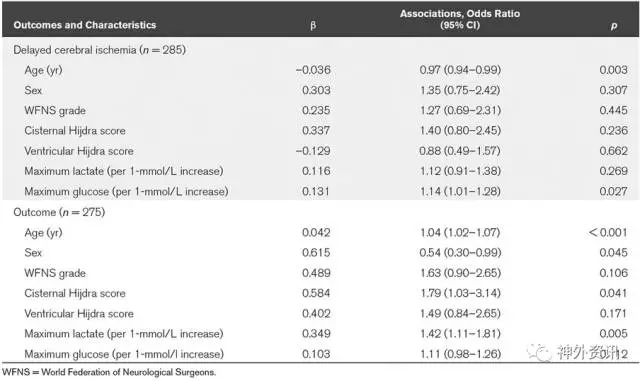
Task: Click odds ratio 1.14 (1.01–1.28)
Action: tap(460, 191)
